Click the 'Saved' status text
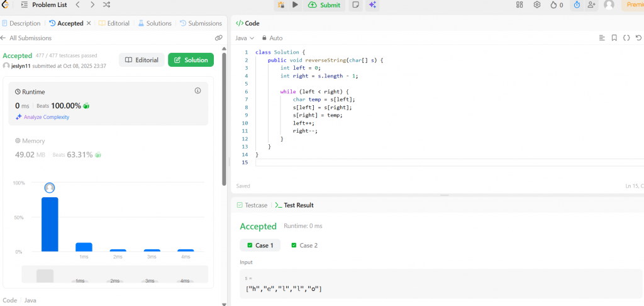Viewport: 644px width, 306px height. [243, 186]
